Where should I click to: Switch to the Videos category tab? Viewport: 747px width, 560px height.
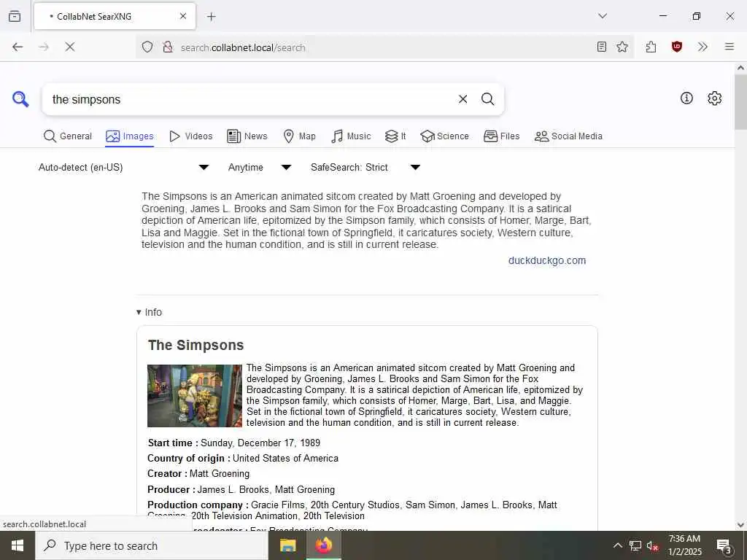coord(190,136)
